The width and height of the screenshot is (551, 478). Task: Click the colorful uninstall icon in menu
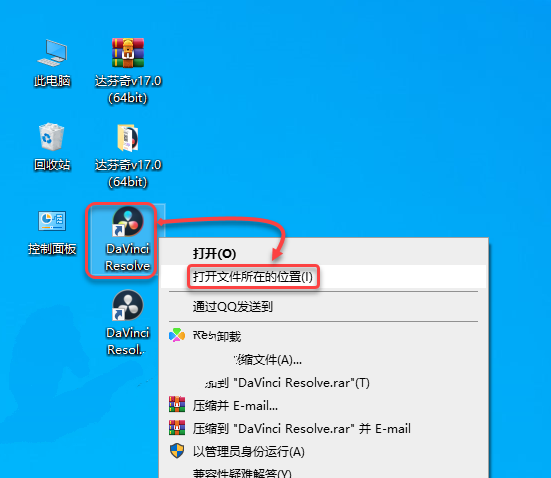tap(177, 336)
